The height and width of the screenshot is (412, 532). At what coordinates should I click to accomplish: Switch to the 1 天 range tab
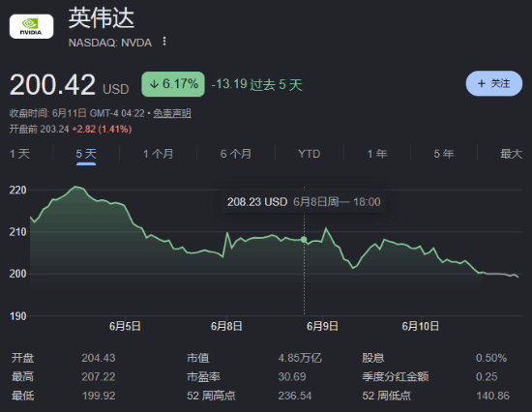click(19, 154)
